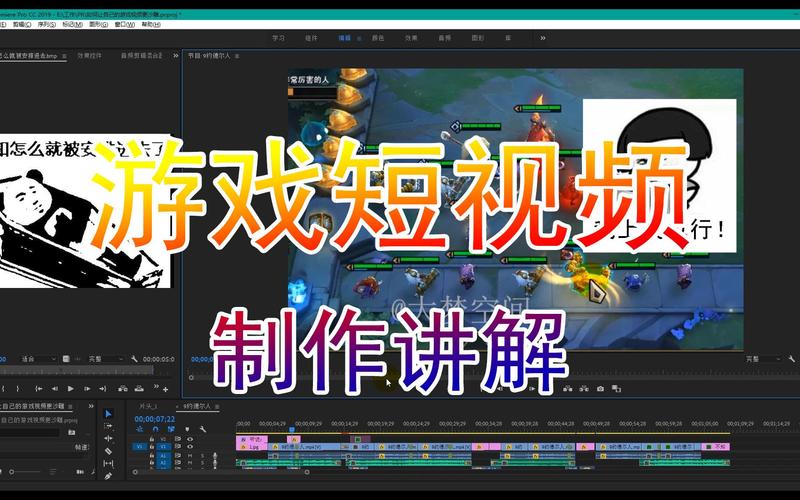Open Program monitor 完整 resolution dropdown
800x500 pixels.
click(x=764, y=359)
